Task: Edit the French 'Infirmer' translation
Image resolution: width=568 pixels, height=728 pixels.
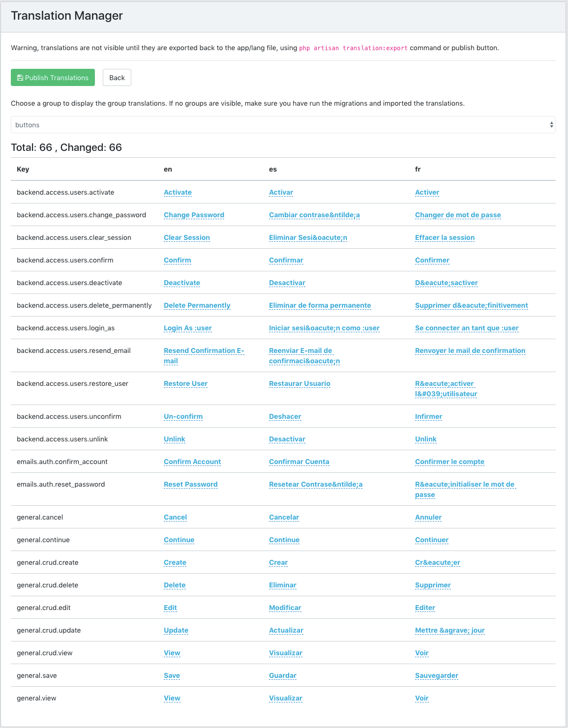Action: point(428,417)
